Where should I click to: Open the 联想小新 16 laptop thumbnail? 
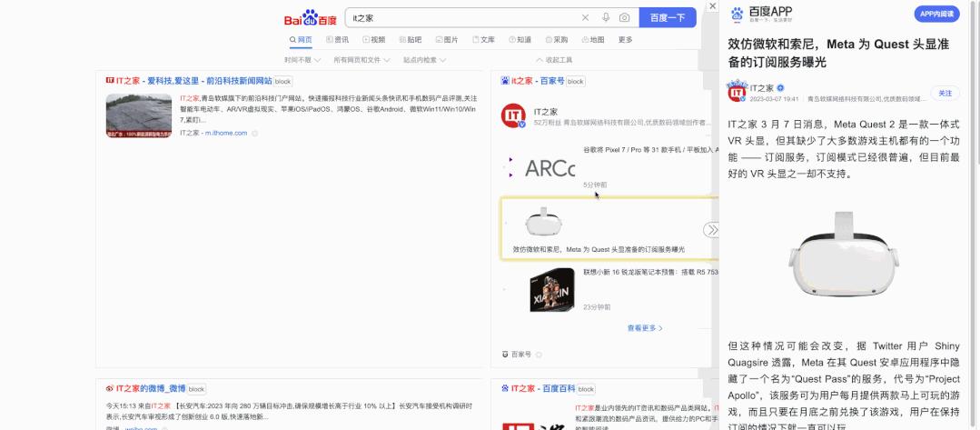pyautogui.click(x=552, y=290)
